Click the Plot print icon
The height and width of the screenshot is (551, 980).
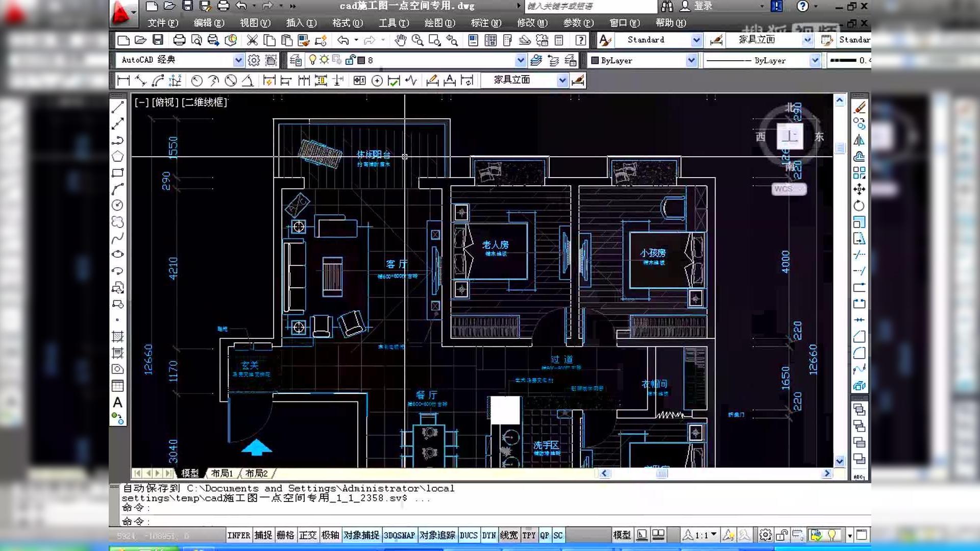point(179,40)
